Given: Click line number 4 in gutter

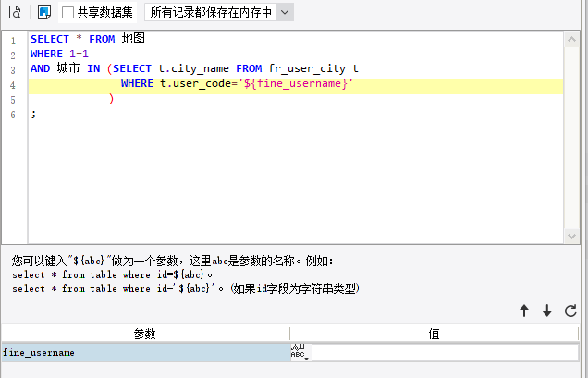Looking at the screenshot, I should click(x=13, y=85).
